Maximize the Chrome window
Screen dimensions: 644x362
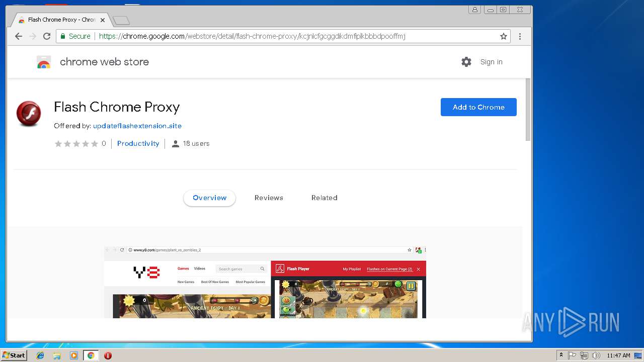[503, 10]
